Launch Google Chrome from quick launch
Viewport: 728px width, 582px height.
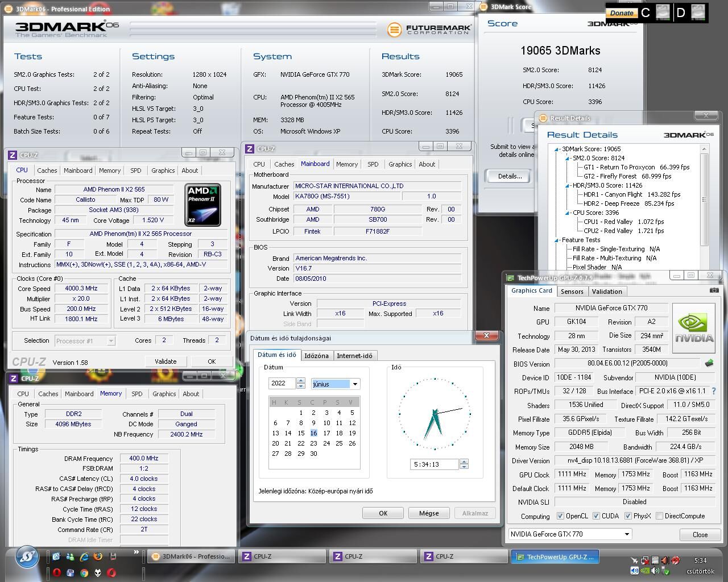(84, 573)
